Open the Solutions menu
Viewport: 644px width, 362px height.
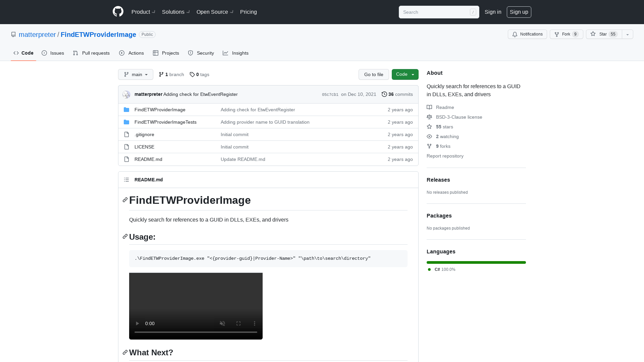coord(176,12)
